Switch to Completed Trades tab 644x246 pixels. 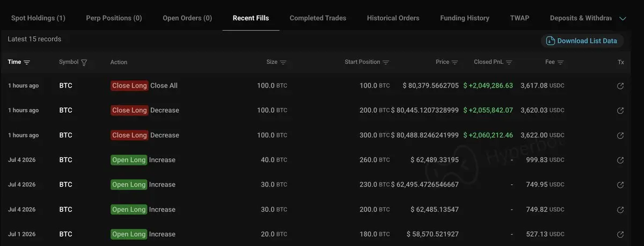[318, 18]
